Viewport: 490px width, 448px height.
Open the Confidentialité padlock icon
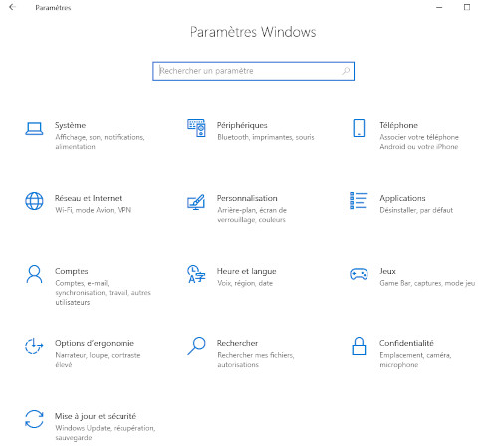coord(359,346)
